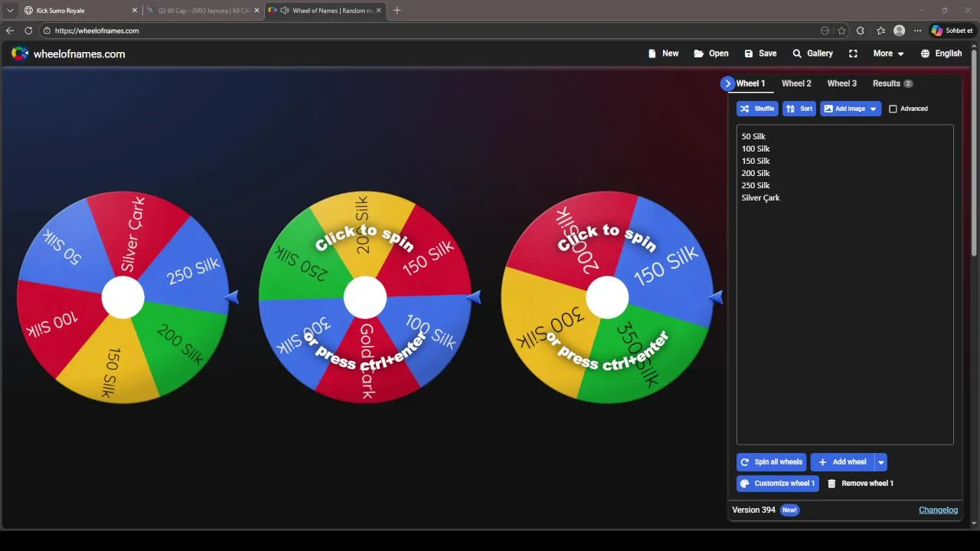Switch to the Wheel 1 tab
Image resolution: width=980 pixels, height=551 pixels.
[750, 83]
